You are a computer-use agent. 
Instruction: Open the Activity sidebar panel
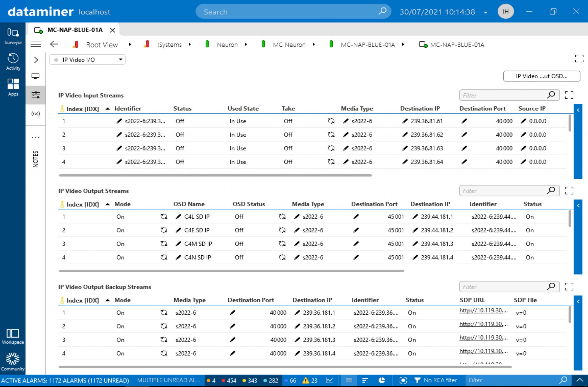coord(13,62)
